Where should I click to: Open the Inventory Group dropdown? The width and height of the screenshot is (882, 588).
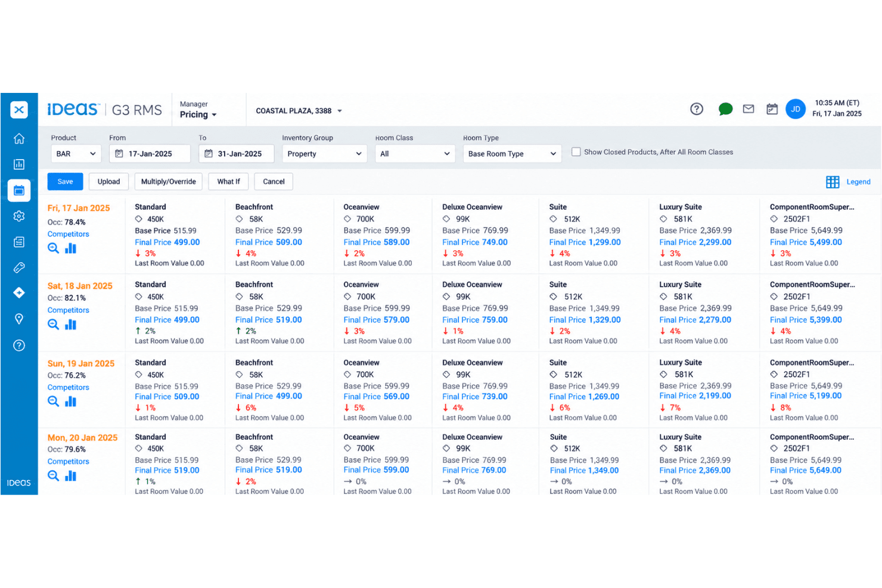pos(325,154)
